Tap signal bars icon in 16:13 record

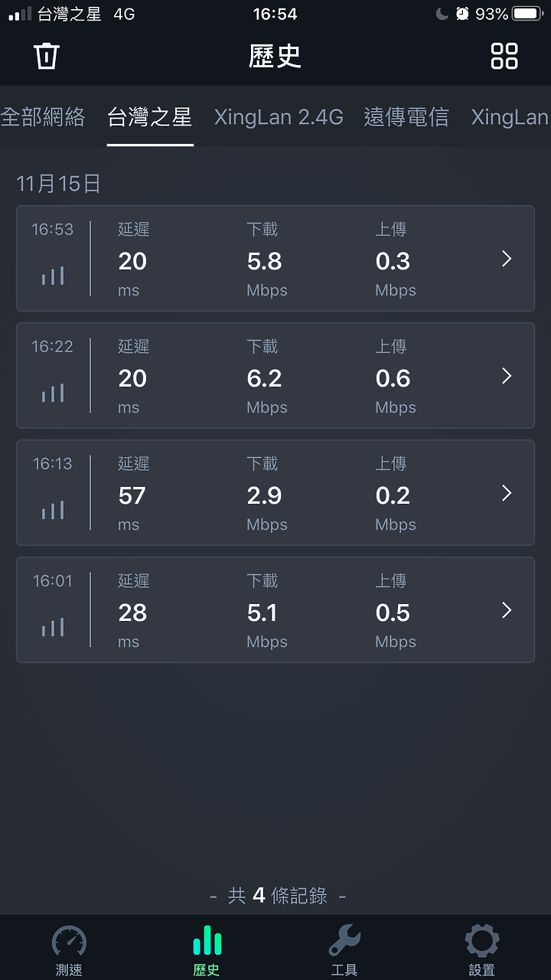tap(53, 510)
